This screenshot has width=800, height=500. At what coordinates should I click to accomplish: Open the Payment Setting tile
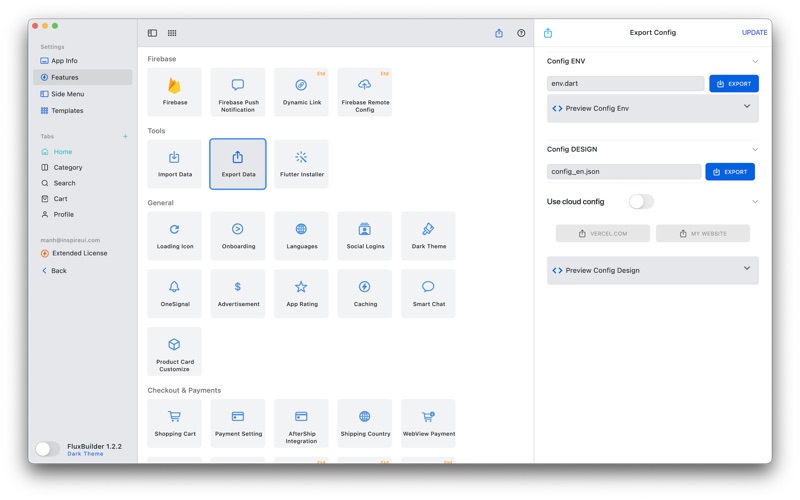point(238,423)
